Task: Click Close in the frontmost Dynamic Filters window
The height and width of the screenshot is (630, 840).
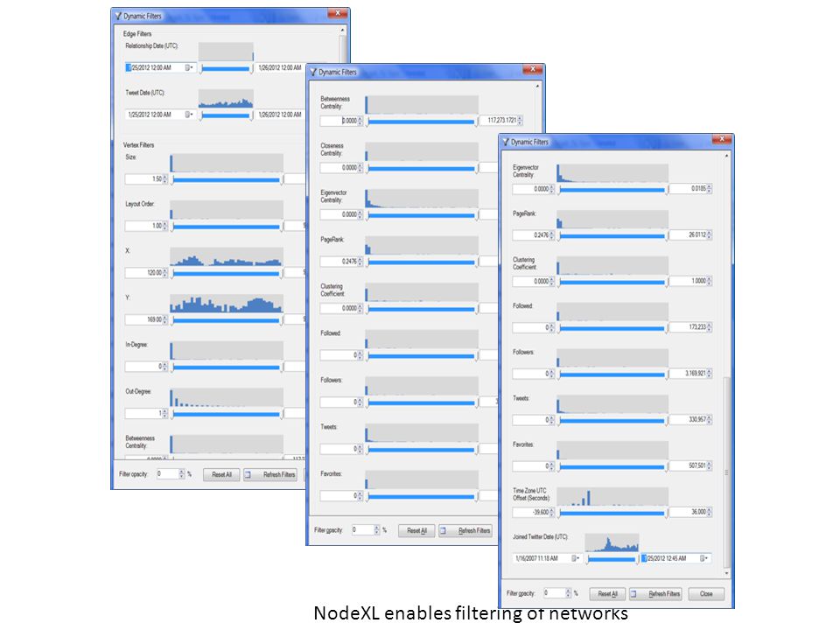Action: 706,593
